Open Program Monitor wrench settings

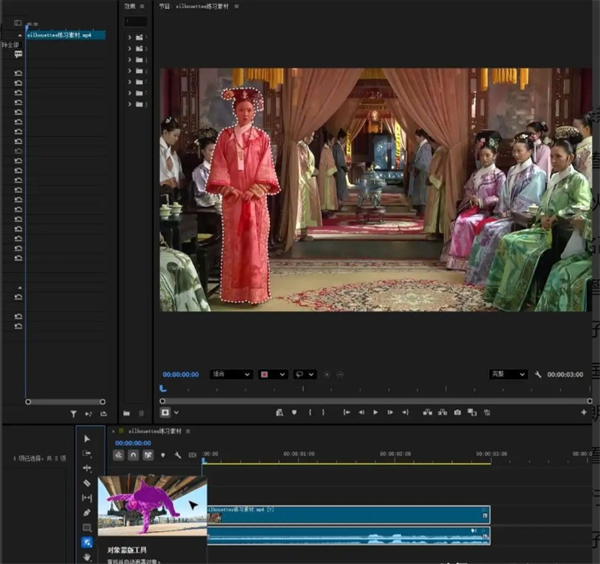pos(538,374)
